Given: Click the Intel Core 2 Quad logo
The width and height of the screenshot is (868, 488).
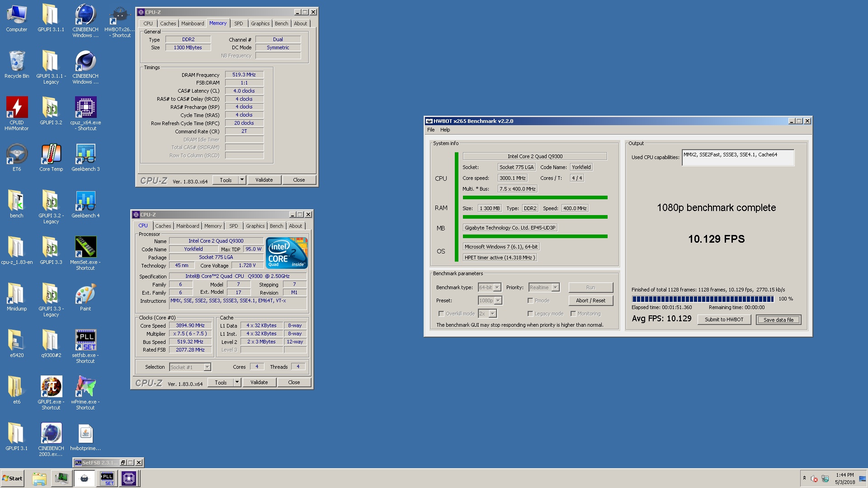Looking at the screenshot, I should pos(287,253).
